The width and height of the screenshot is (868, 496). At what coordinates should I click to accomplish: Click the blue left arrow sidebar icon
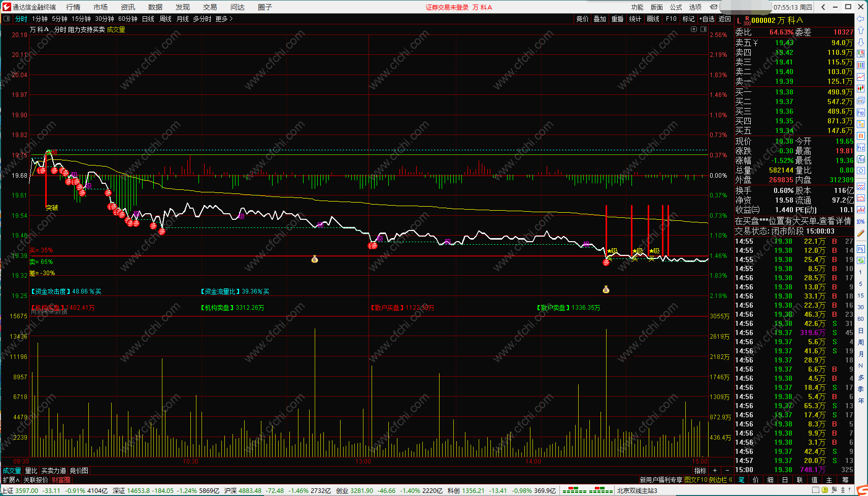[861, 19]
